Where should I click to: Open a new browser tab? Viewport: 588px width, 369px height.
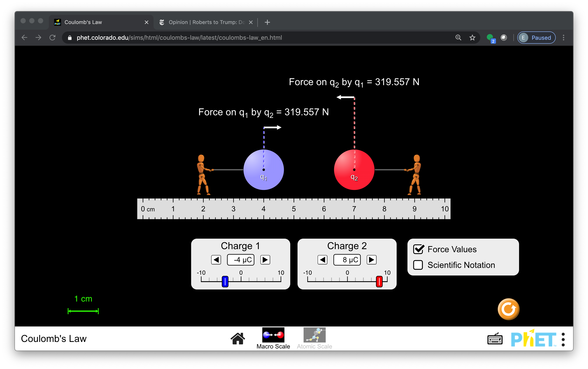click(x=267, y=22)
